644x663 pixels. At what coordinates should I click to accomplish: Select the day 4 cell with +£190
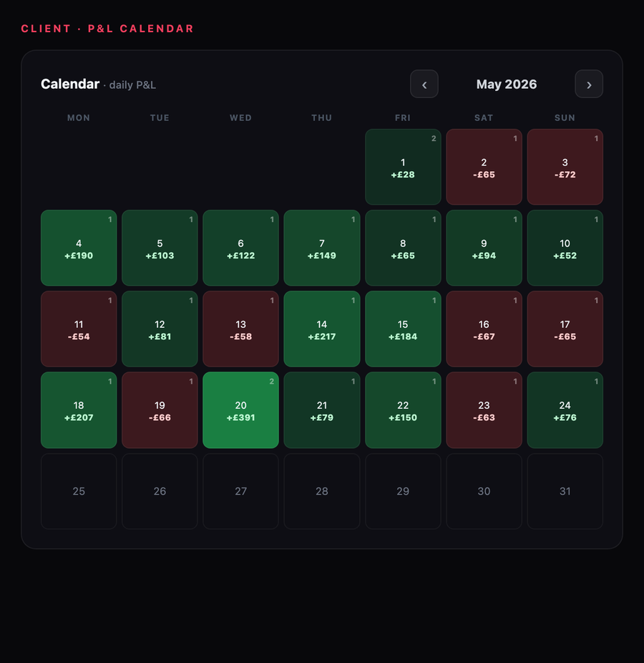pos(79,248)
